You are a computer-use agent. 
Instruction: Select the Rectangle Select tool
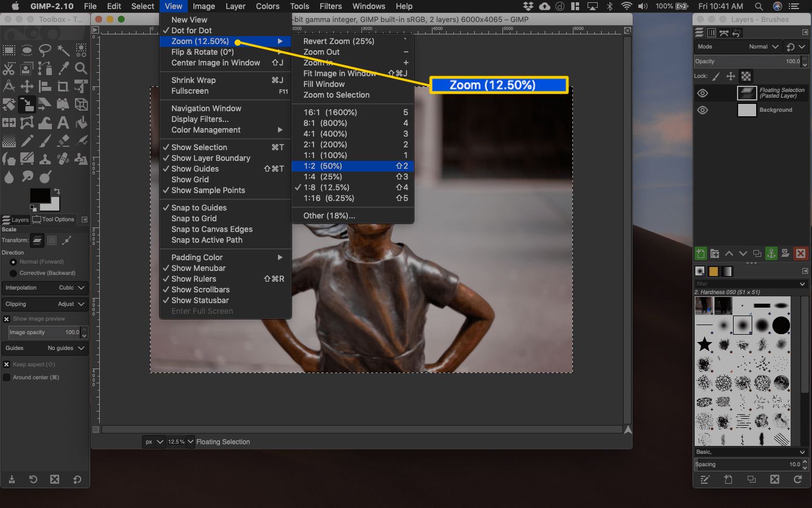click(9, 50)
